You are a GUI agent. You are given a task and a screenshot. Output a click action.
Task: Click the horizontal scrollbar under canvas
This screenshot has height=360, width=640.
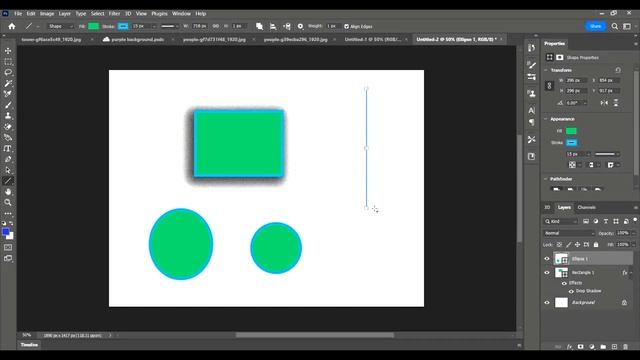click(x=315, y=335)
